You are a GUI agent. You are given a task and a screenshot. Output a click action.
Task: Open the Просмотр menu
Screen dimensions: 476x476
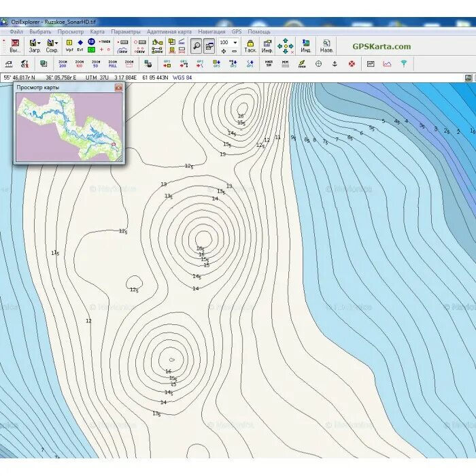pyautogui.click(x=71, y=31)
